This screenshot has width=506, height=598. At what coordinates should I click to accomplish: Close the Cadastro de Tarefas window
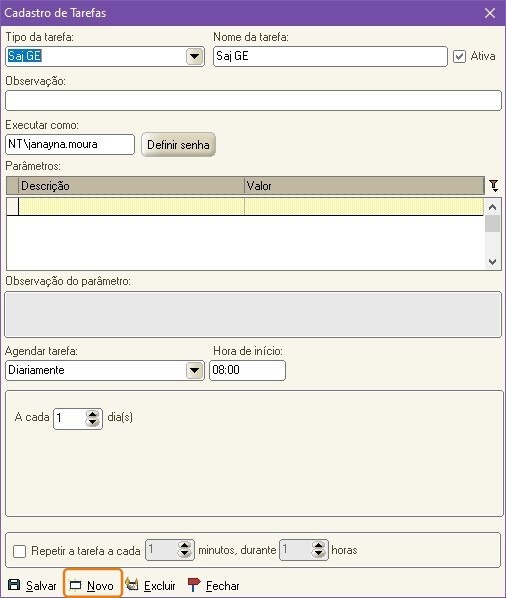[490, 13]
